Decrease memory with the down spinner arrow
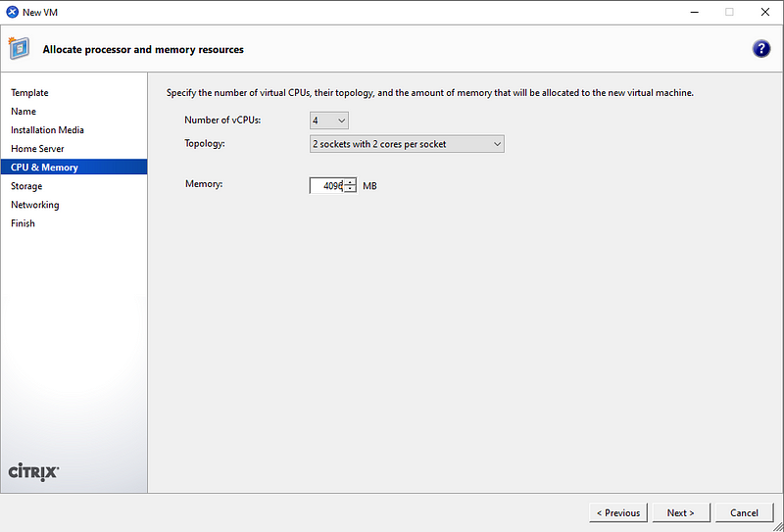 351,189
